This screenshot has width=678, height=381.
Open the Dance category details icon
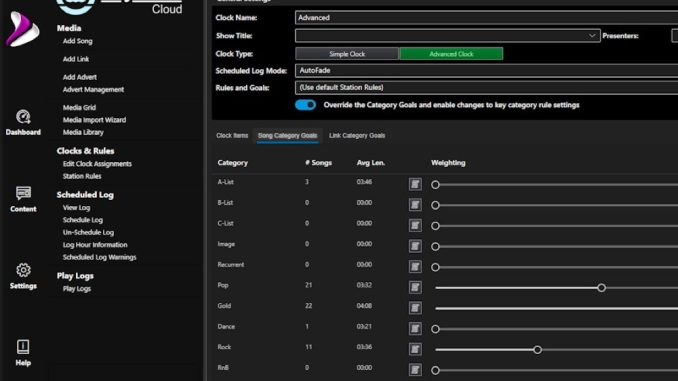point(415,329)
